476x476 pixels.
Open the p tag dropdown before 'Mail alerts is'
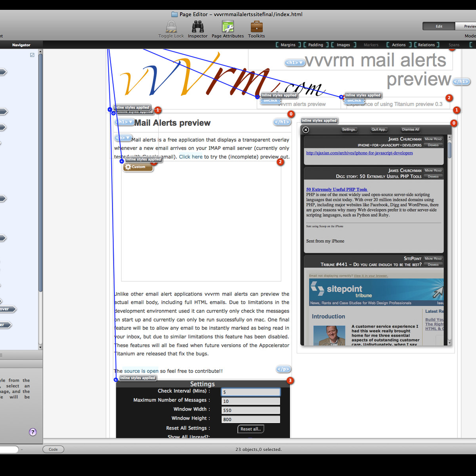[123, 138]
